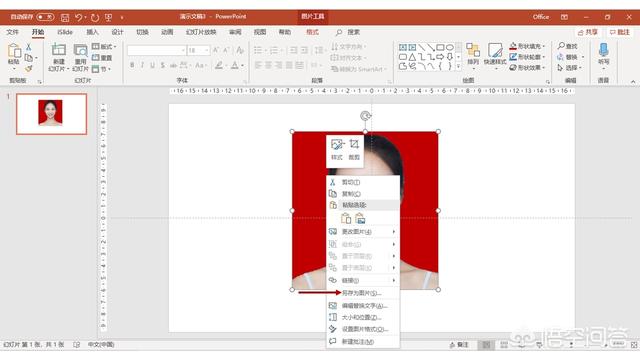
Task: Open the font name combo box
Action: 156,50
